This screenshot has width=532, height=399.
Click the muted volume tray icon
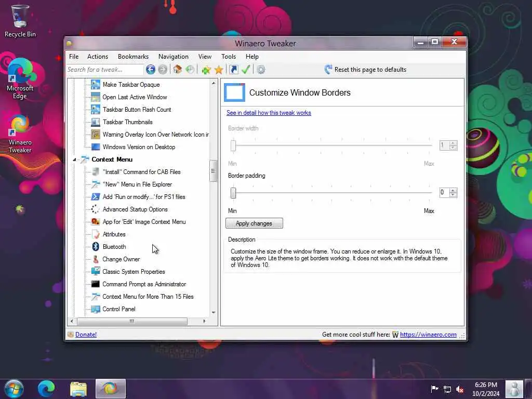pos(460,389)
